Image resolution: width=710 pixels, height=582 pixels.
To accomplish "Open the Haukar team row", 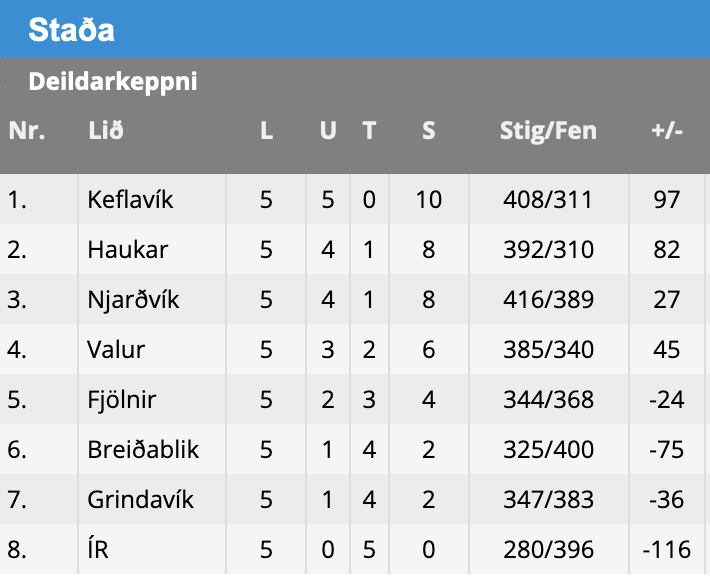I will (x=127, y=249).
